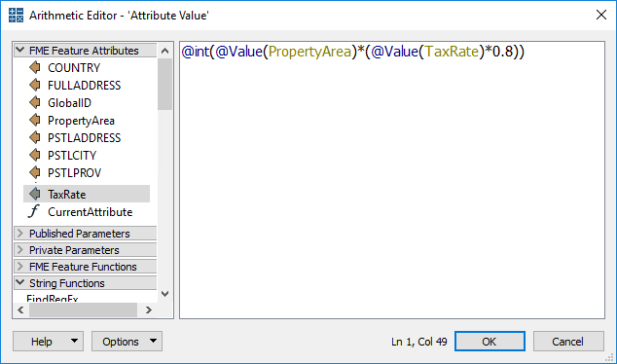Click the FULLADDRESS attribute arrow icon
617x364 pixels.
point(35,85)
